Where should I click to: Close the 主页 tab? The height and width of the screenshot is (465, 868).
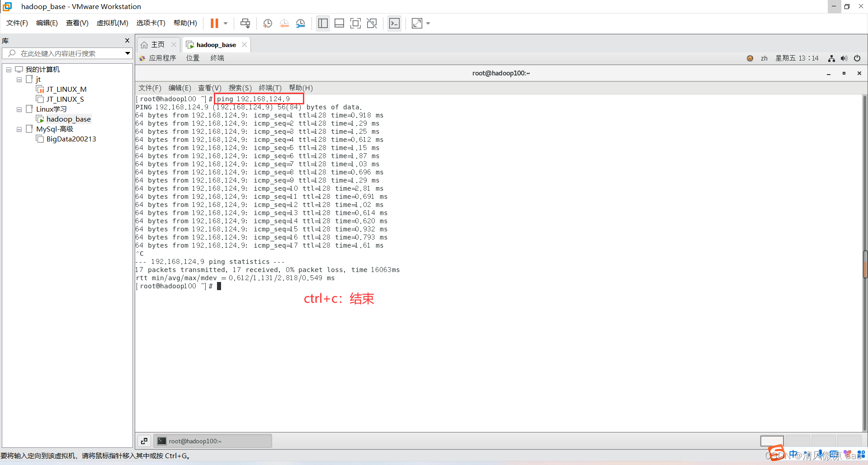pyautogui.click(x=174, y=45)
